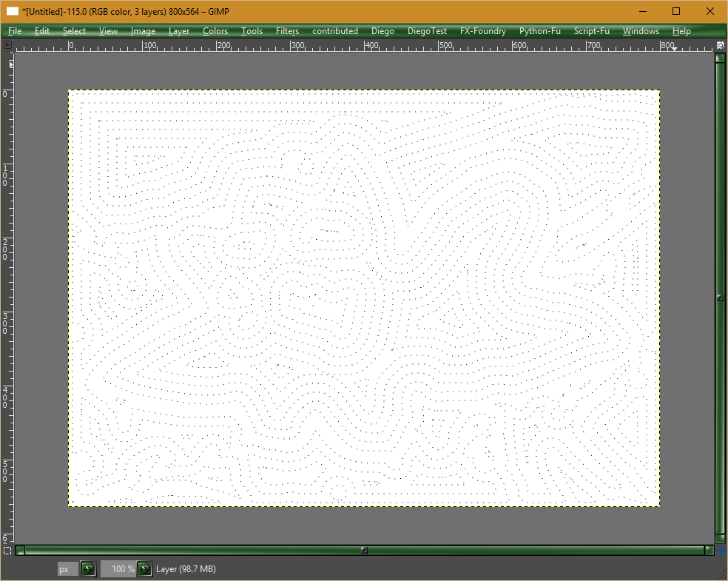Click the horizontal scrollbar thumb
The height and width of the screenshot is (581, 728).
(365, 551)
